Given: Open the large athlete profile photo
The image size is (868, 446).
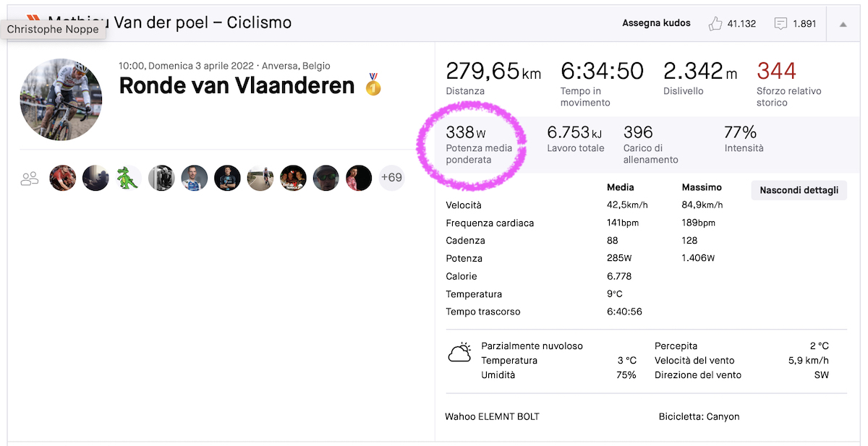Looking at the screenshot, I should pos(61,100).
